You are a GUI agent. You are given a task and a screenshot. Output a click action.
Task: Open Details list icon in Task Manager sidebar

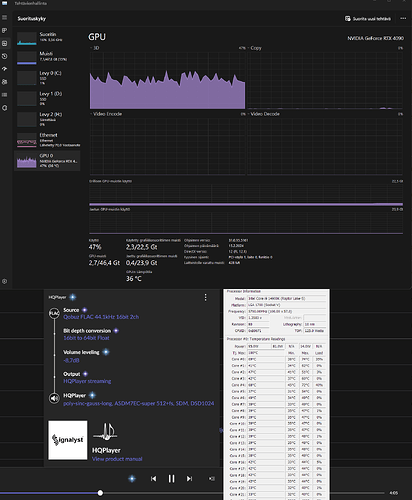coord(5,95)
